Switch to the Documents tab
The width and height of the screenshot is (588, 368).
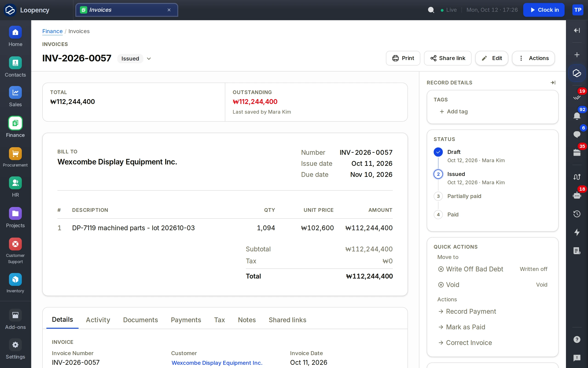pyautogui.click(x=140, y=320)
